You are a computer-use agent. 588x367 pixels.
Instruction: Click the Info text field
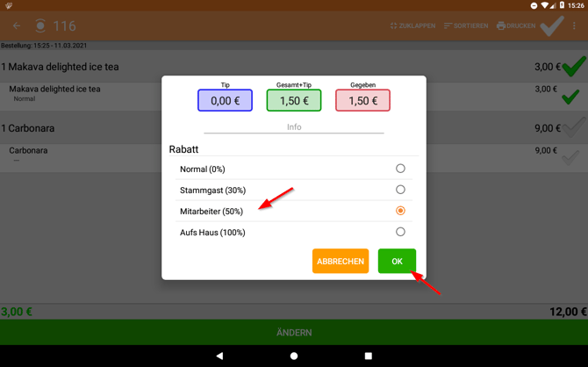click(x=294, y=127)
